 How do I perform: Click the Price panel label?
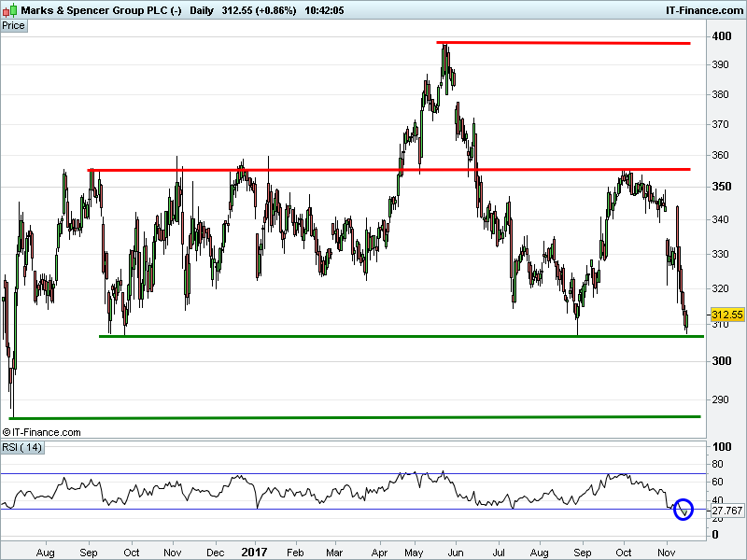[x=14, y=26]
